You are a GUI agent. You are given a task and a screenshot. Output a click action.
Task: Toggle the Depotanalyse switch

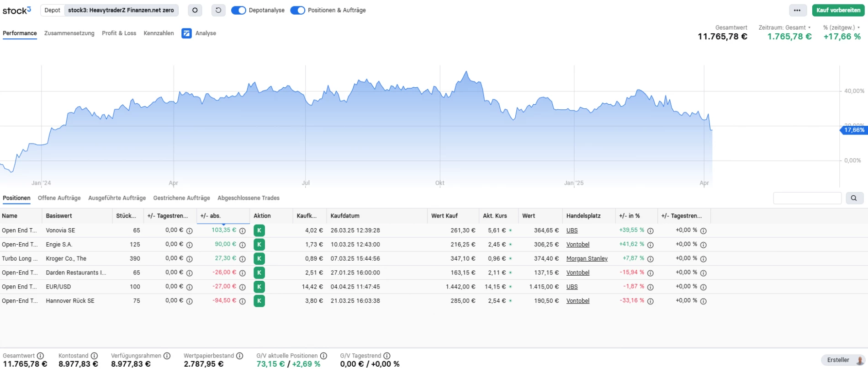click(238, 10)
